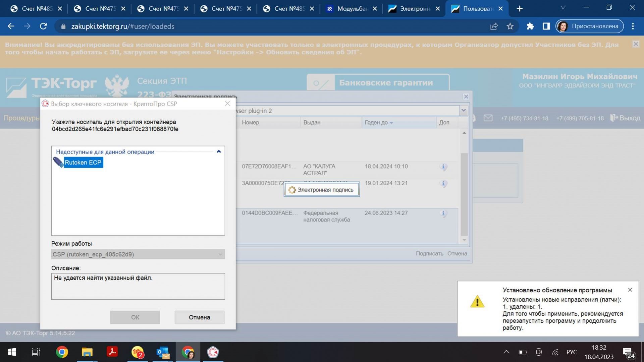Sort by the Номер column header
The width and height of the screenshot is (644, 362).
(x=269, y=122)
